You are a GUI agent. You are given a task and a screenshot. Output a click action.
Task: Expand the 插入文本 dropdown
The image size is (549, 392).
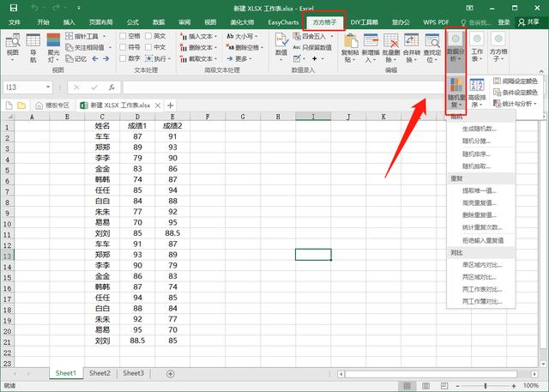click(x=215, y=36)
